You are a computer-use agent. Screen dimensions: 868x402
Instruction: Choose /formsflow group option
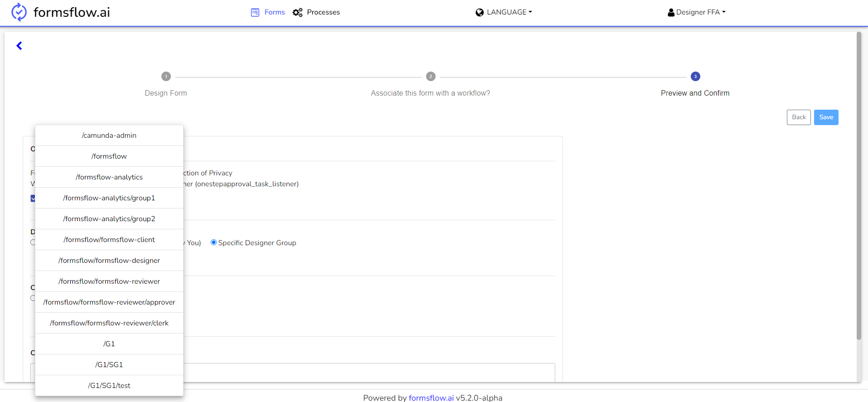[109, 156]
